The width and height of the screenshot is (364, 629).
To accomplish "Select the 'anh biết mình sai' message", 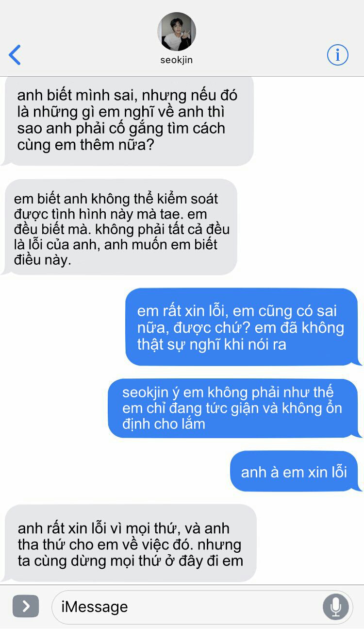I will tap(128, 120).
